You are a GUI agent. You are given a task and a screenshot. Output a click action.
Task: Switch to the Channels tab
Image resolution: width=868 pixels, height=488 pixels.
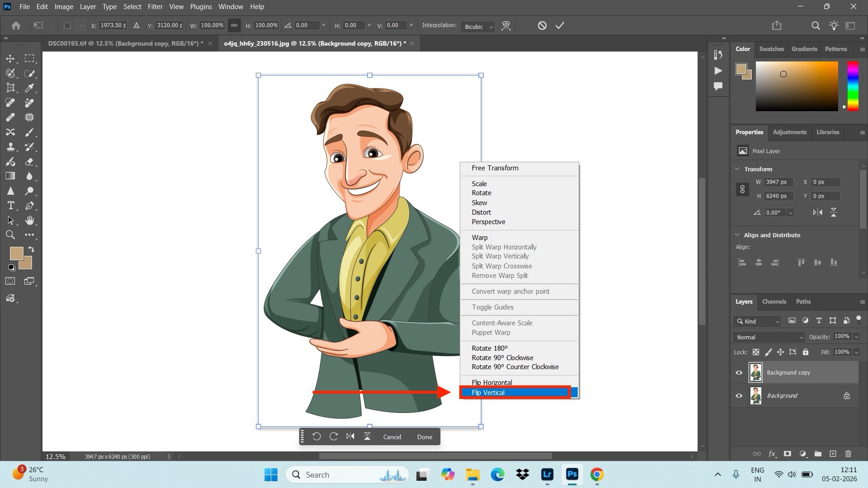774,301
